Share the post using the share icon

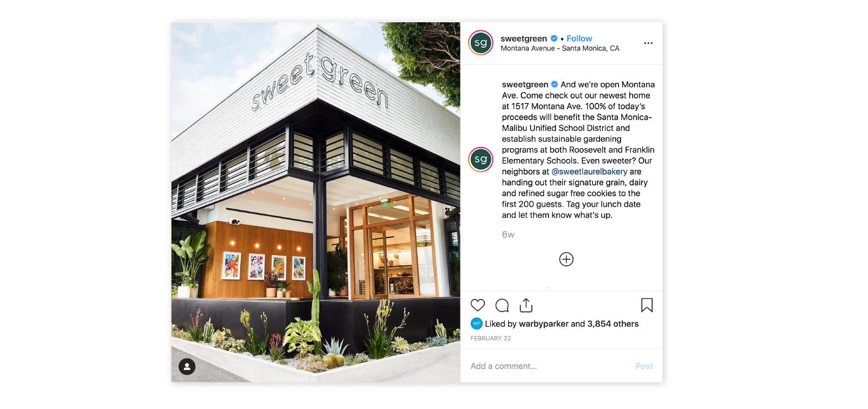pyautogui.click(x=526, y=305)
